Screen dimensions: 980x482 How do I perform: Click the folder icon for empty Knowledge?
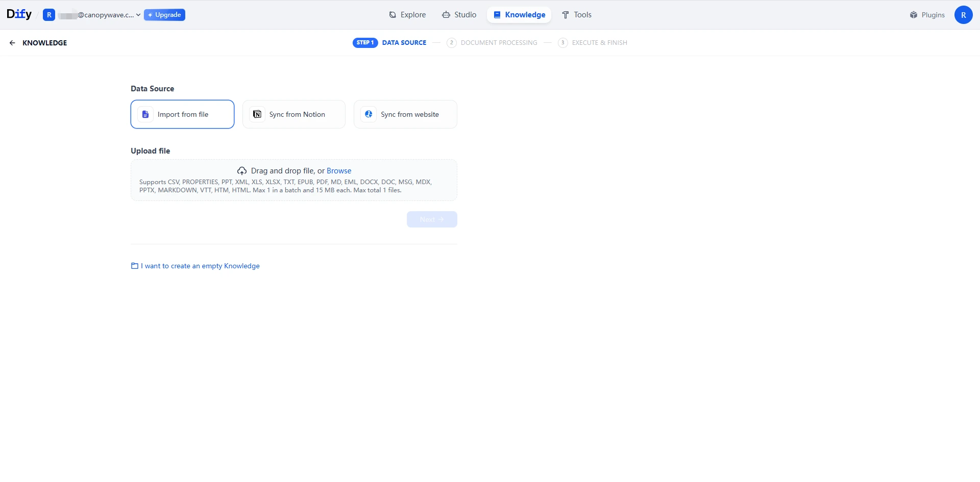pos(135,266)
